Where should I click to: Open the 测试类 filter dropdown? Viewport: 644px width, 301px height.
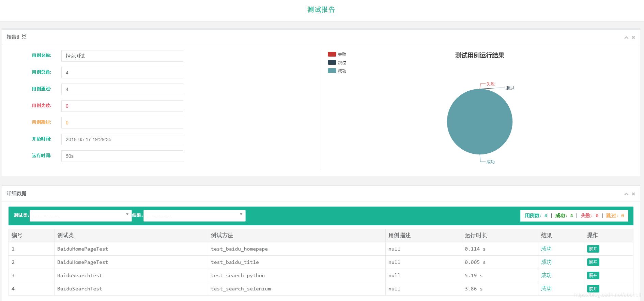point(81,216)
